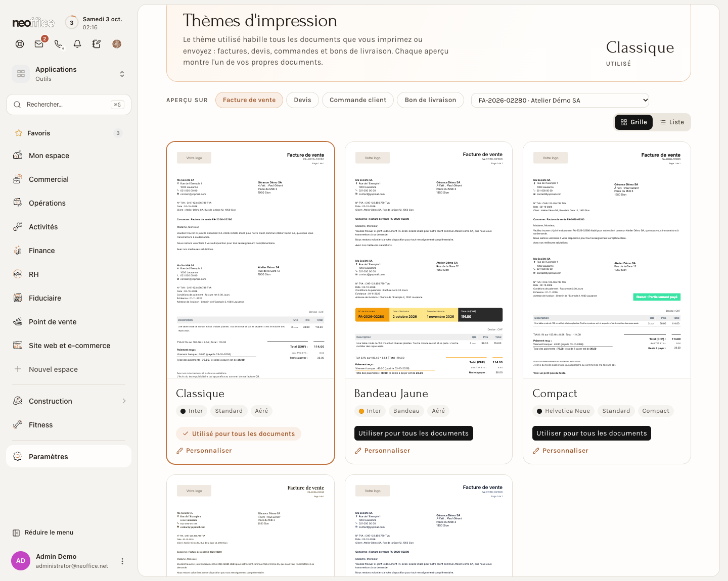Expand the Applications switcher
The image size is (728, 581).
click(x=69, y=74)
